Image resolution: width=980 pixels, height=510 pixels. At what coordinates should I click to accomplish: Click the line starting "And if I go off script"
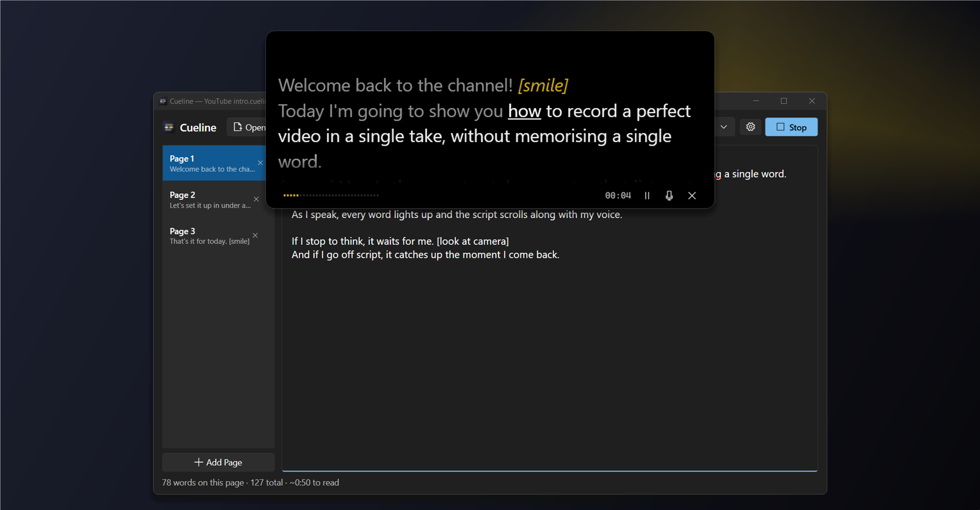point(425,254)
